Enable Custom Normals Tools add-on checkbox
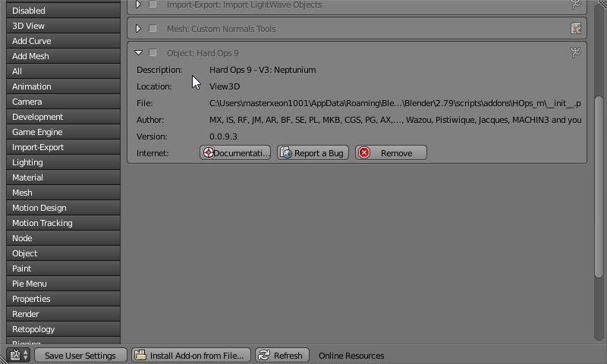607x364 pixels. pyautogui.click(x=153, y=29)
